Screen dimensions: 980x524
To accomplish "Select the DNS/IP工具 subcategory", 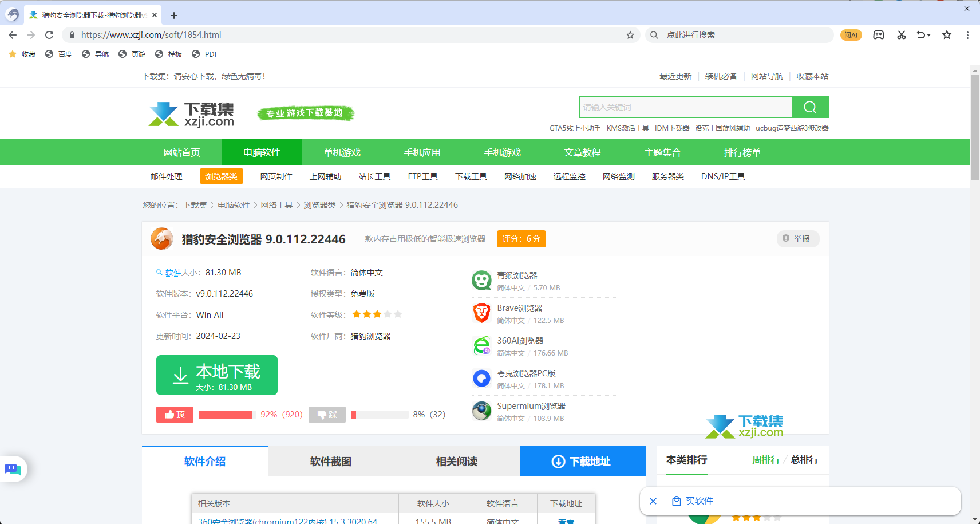I will (x=723, y=176).
